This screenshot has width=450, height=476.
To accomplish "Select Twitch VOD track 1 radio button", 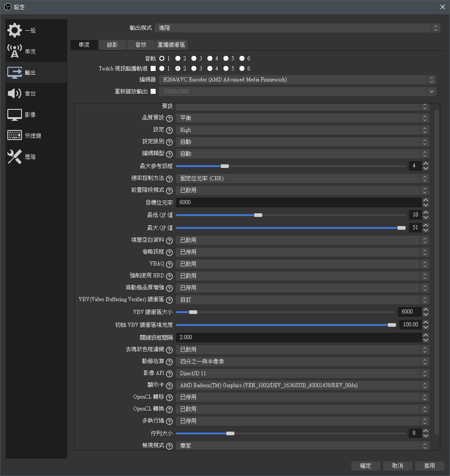I will [x=162, y=68].
